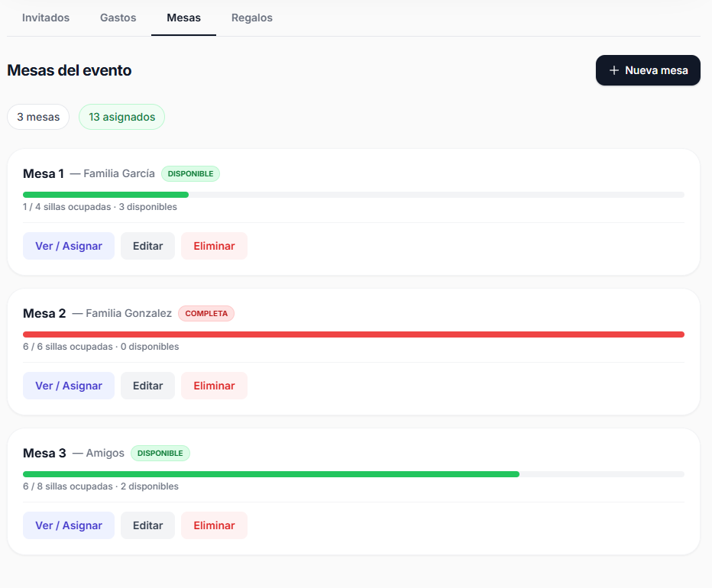Go to the Regalos tab
This screenshot has width=712, height=588.
[252, 18]
